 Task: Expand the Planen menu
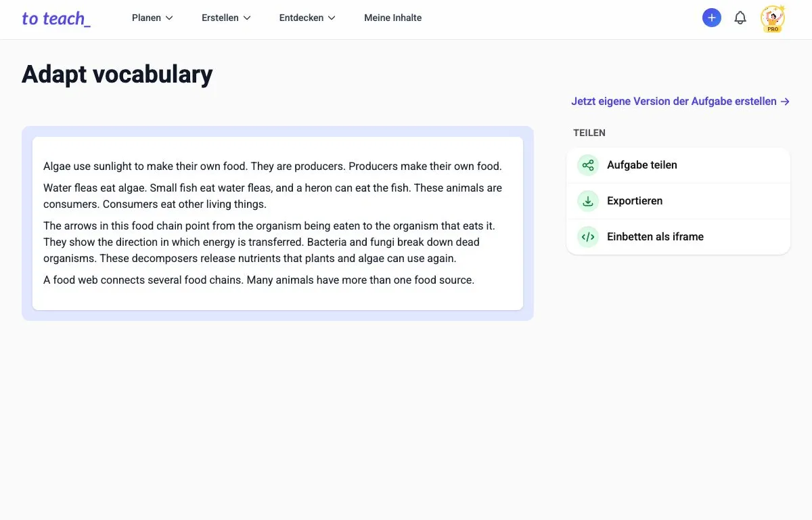point(152,18)
